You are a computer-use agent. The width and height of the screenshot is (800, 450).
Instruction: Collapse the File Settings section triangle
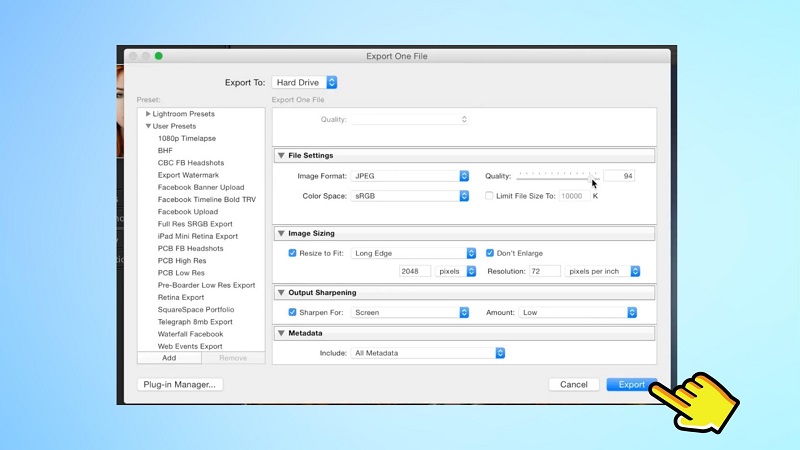[x=281, y=156]
